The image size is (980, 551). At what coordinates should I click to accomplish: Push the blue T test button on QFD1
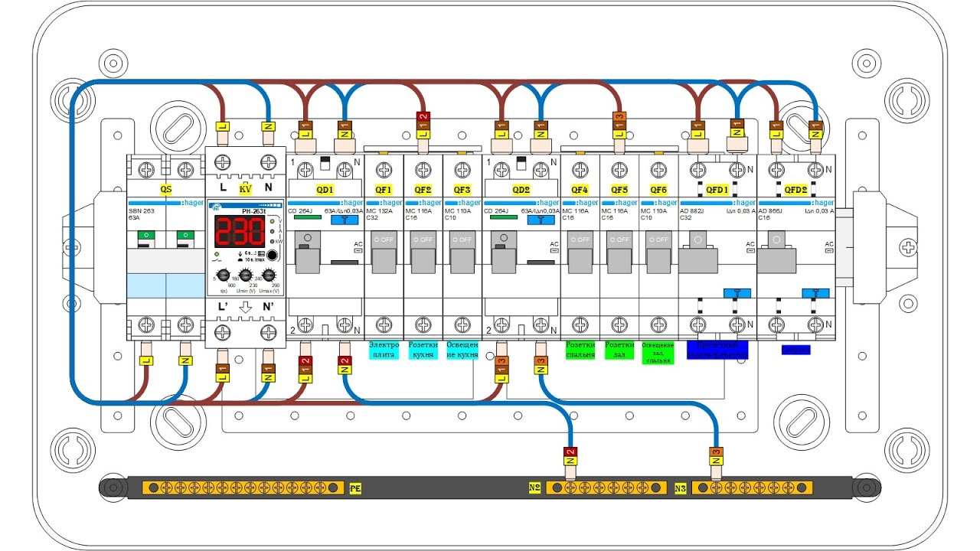click(737, 293)
